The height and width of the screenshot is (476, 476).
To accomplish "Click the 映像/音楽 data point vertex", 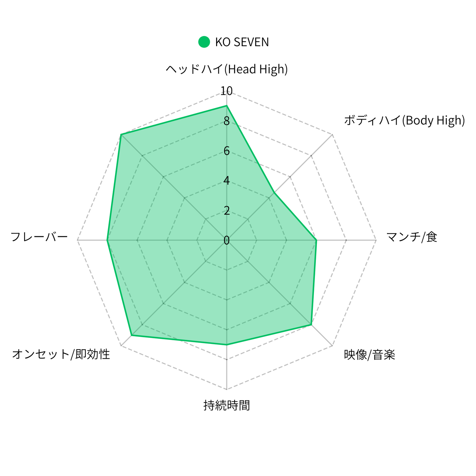I will [311, 325].
